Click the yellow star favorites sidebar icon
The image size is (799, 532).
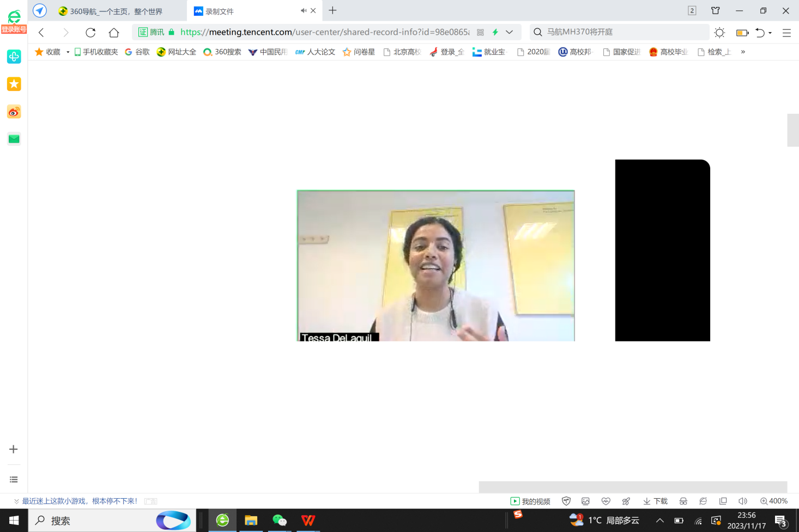14,84
